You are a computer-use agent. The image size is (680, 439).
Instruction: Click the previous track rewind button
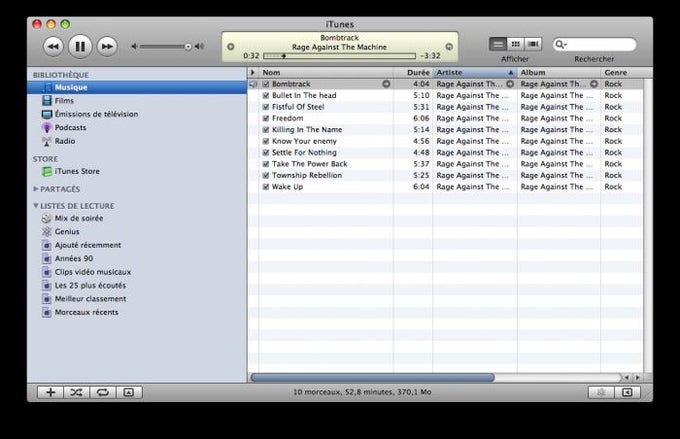53,46
